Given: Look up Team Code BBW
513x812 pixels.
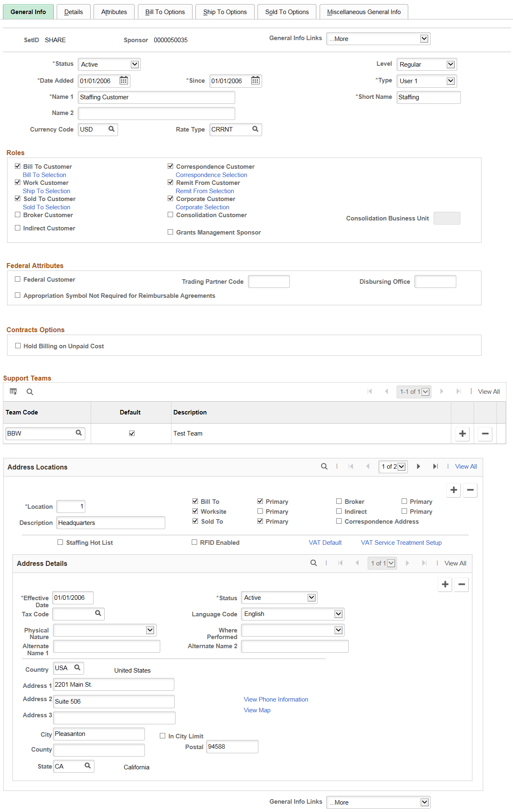Looking at the screenshot, I should 79,433.
